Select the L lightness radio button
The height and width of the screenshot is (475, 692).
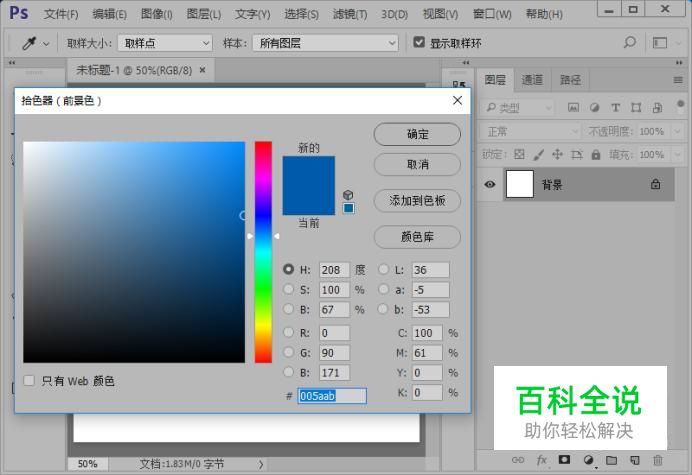click(x=384, y=269)
